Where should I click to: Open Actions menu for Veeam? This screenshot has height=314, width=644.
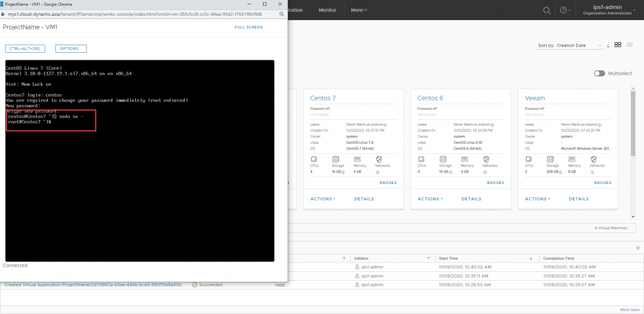point(538,198)
